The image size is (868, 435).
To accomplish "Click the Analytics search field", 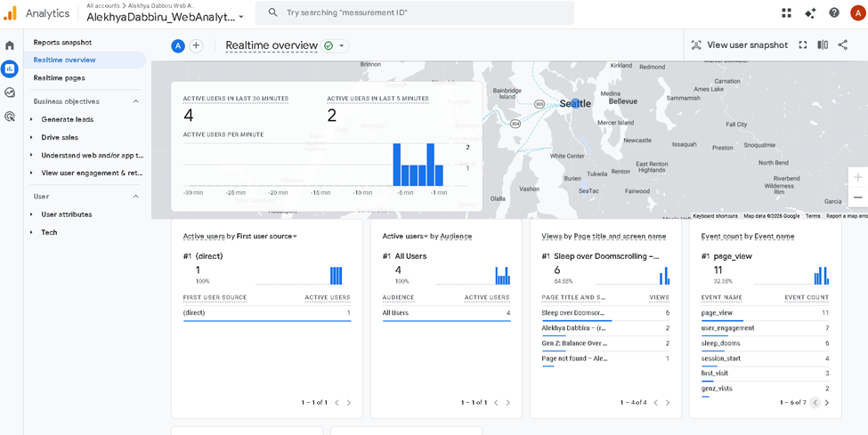I will pos(414,13).
